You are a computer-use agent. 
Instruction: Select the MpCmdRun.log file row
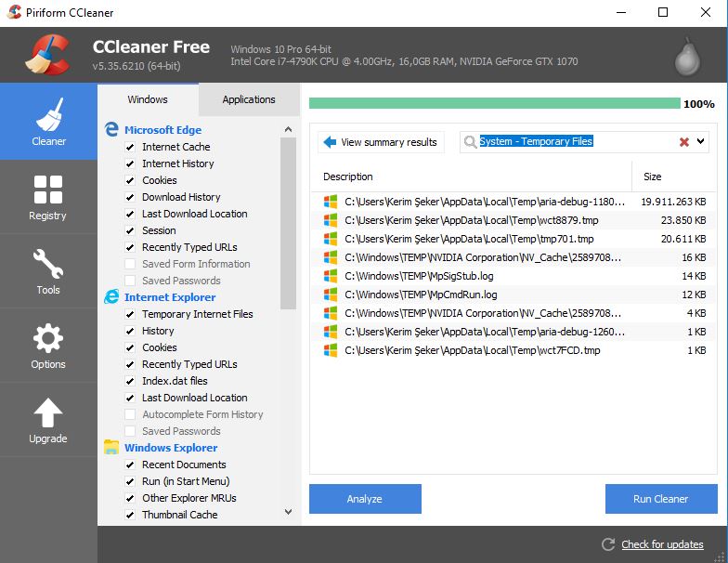(x=513, y=295)
